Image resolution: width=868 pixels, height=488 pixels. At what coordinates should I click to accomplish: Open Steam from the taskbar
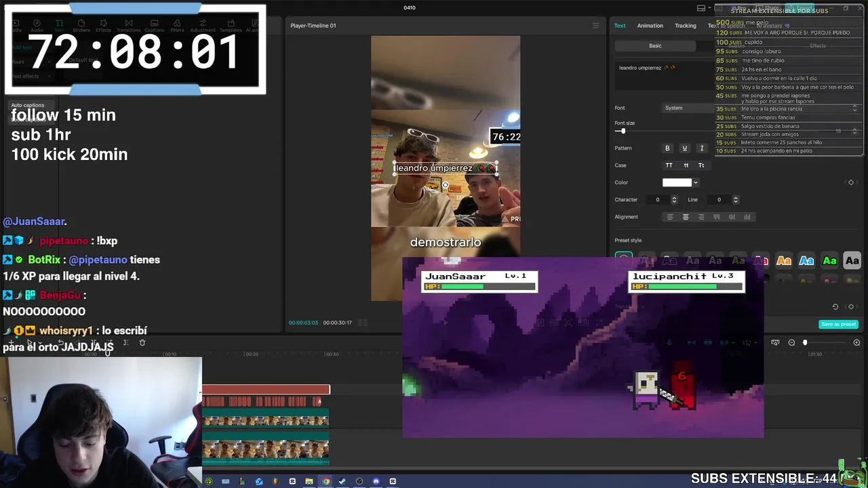[342, 481]
